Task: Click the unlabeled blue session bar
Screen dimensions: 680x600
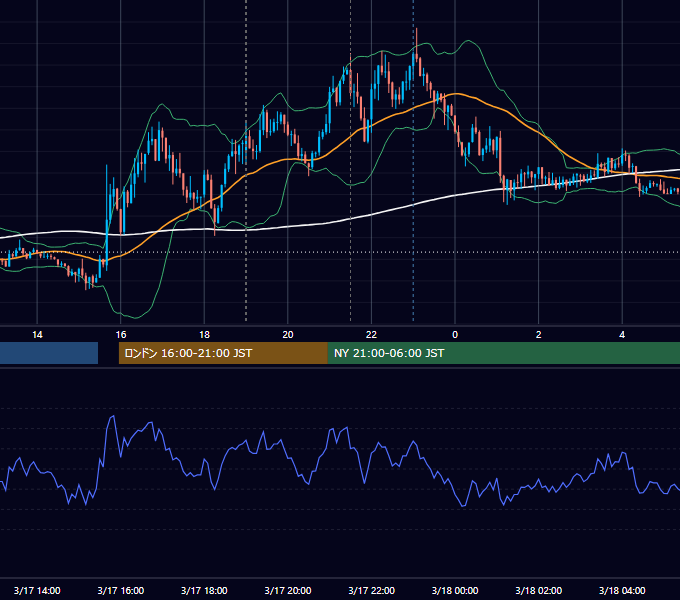Action: tap(49, 353)
